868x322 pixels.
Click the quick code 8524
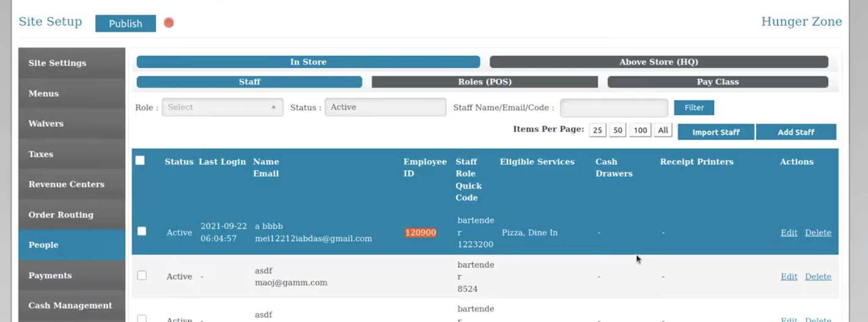pyautogui.click(x=468, y=289)
